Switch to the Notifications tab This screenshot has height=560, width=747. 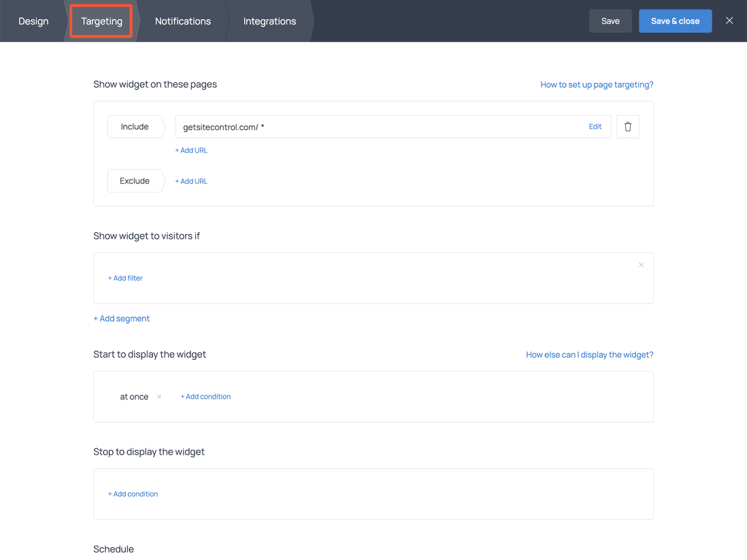(x=182, y=21)
